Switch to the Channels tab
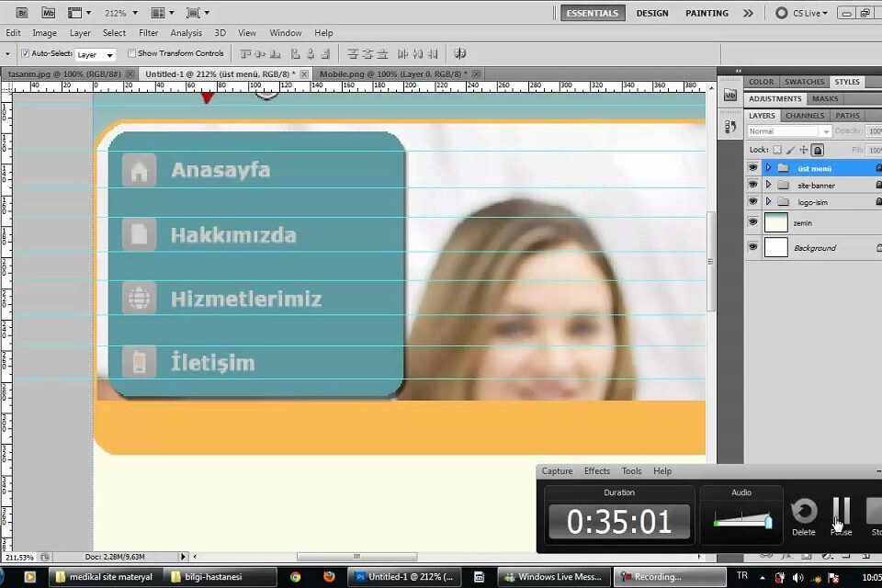 pos(804,116)
